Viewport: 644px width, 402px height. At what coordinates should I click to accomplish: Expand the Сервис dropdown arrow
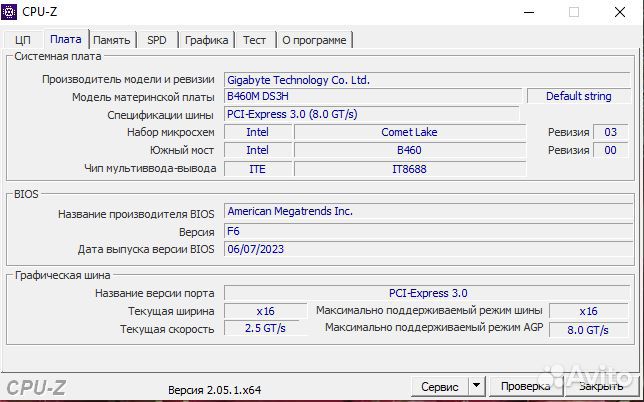(x=476, y=386)
